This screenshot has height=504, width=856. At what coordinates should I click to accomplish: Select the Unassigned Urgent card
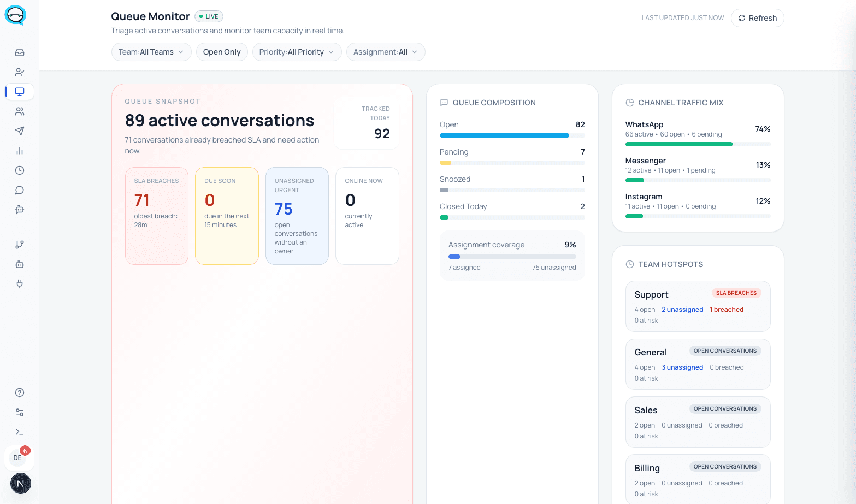coord(297,216)
